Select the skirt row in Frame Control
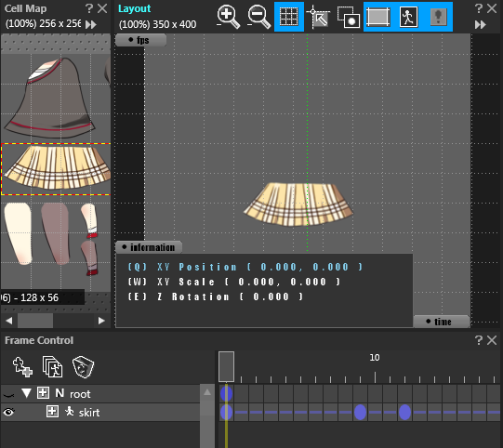 point(100,412)
